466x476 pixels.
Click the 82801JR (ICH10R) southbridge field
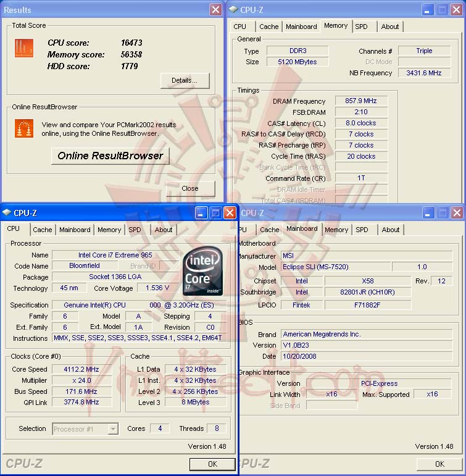click(x=368, y=292)
